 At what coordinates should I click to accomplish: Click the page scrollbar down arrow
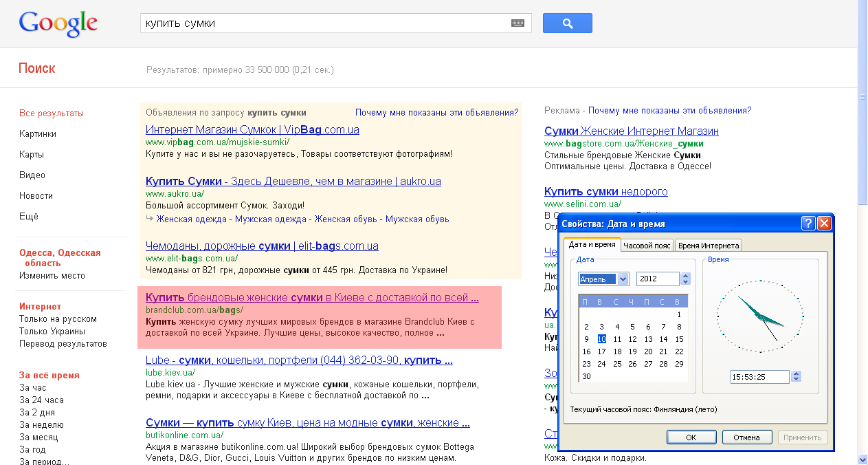tap(863, 459)
